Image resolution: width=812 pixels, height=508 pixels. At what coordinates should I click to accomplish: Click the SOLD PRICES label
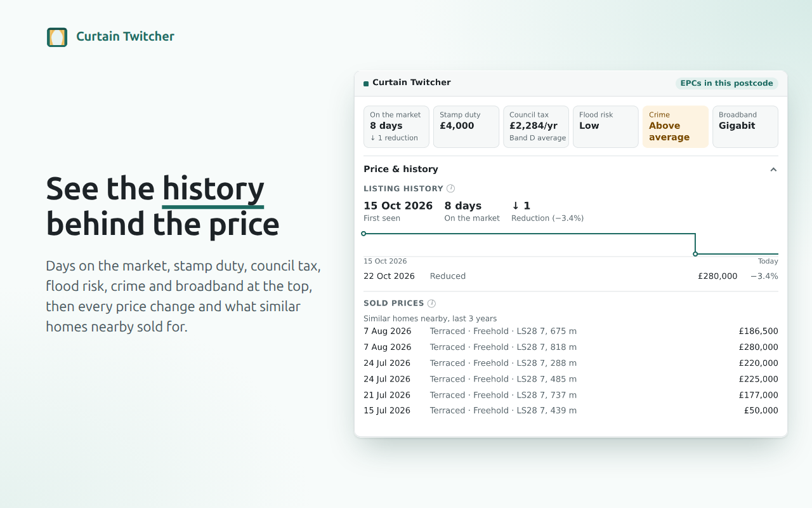[394, 304]
